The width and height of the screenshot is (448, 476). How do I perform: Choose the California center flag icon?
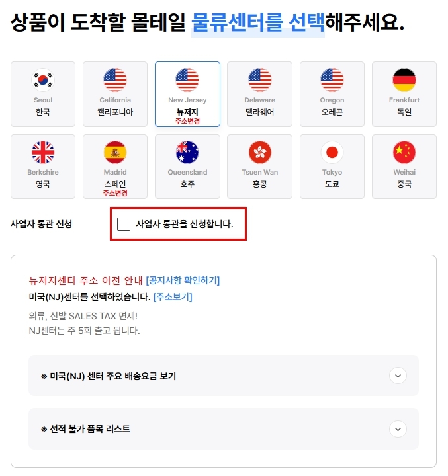tap(115, 80)
